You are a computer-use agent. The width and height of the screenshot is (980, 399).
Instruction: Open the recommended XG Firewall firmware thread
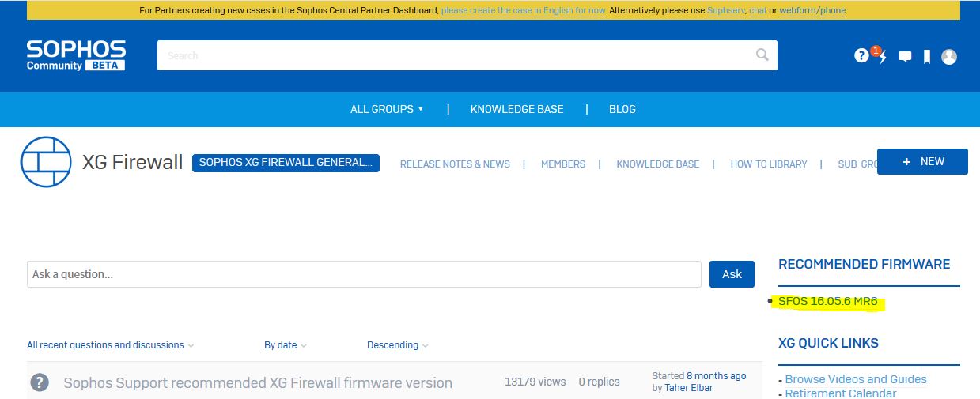258,383
